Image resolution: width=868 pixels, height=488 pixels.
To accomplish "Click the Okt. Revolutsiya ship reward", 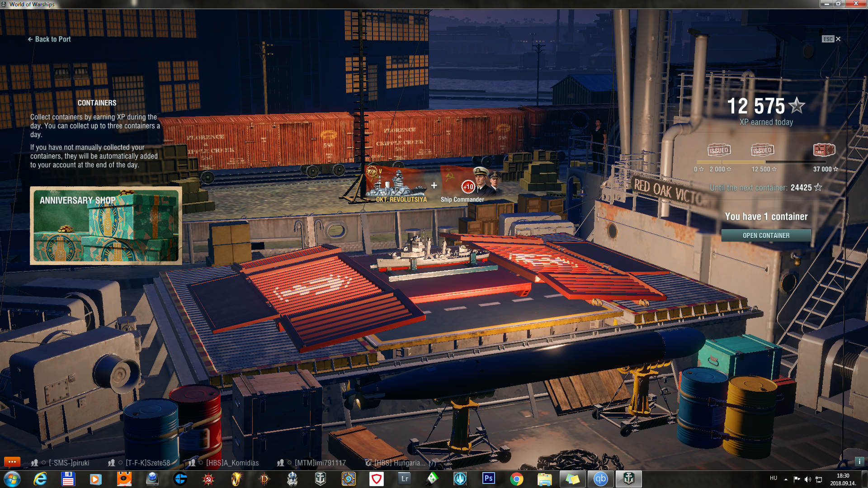I will coord(396,184).
